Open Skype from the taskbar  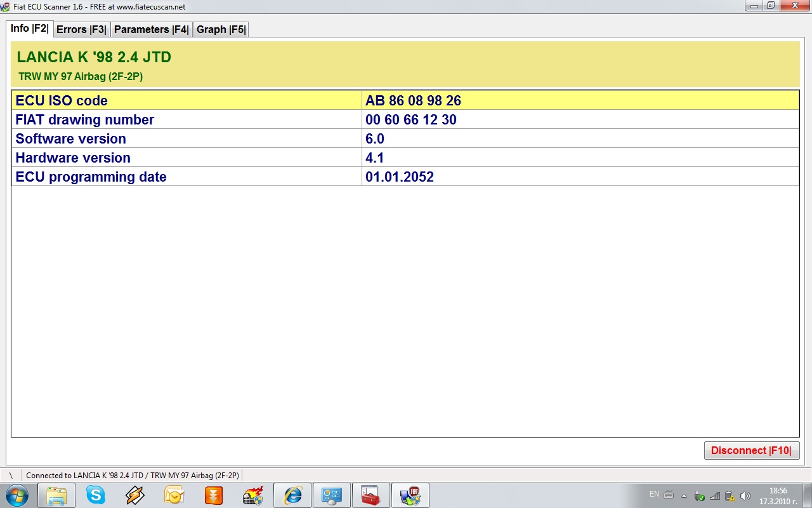(96, 495)
